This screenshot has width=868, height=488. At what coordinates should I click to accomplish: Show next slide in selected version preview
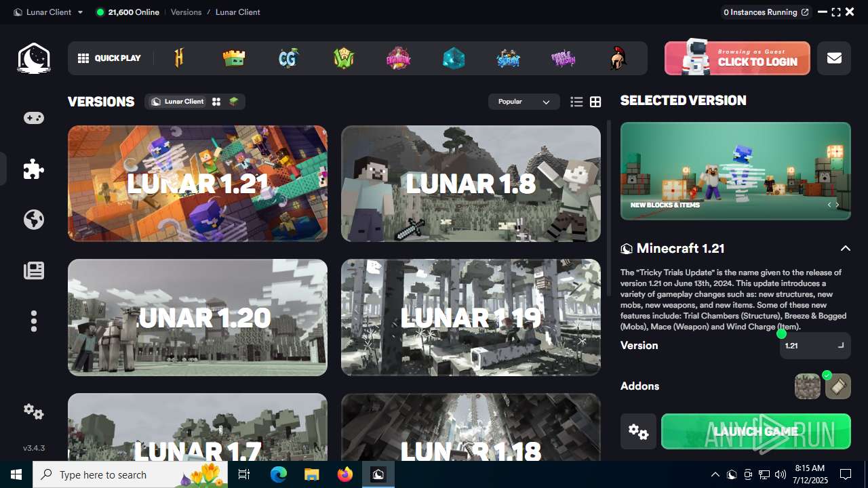click(837, 205)
